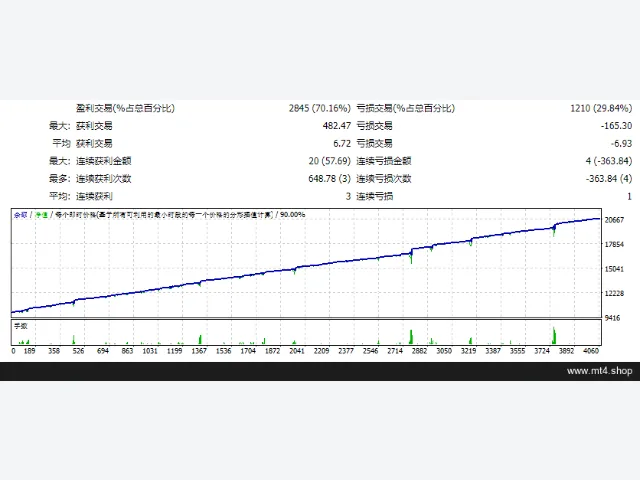The image size is (640, 480).
Task: Select the value "4 (-363.84)"
Action: 609,161
